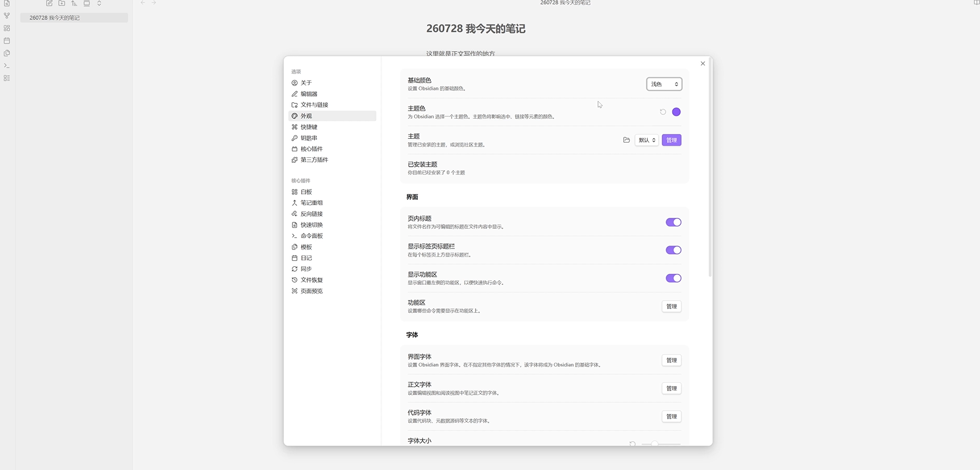This screenshot has width=980, height=470.
Task: Navigate forward with the right arrow
Action: [x=154, y=3]
